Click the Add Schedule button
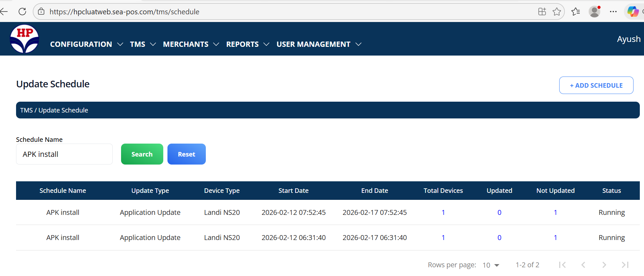The height and width of the screenshot is (276, 644). point(596,85)
